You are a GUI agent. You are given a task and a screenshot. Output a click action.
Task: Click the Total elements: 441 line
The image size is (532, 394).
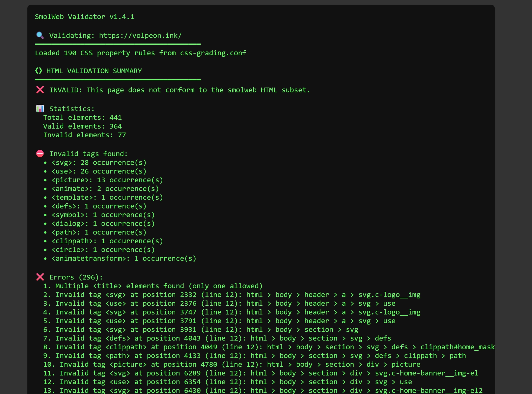tap(82, 118)
